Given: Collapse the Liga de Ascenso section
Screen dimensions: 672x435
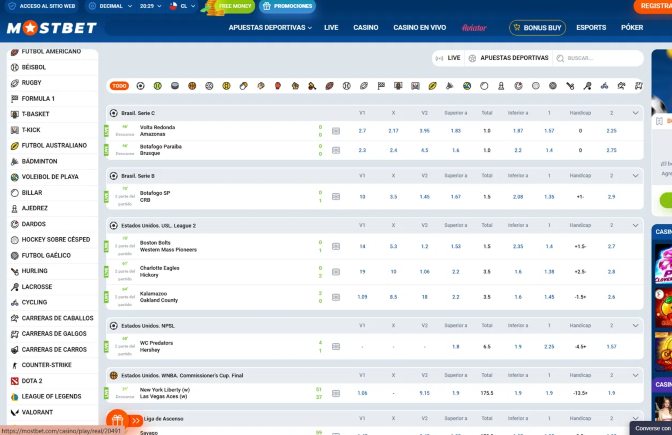Looking at the screenshot, I should (x=636, y=418).
